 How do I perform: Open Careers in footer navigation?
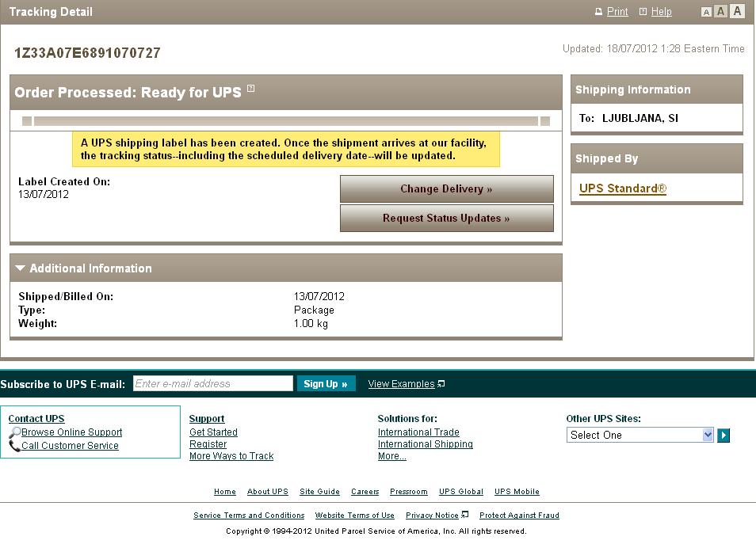point(365,491)
